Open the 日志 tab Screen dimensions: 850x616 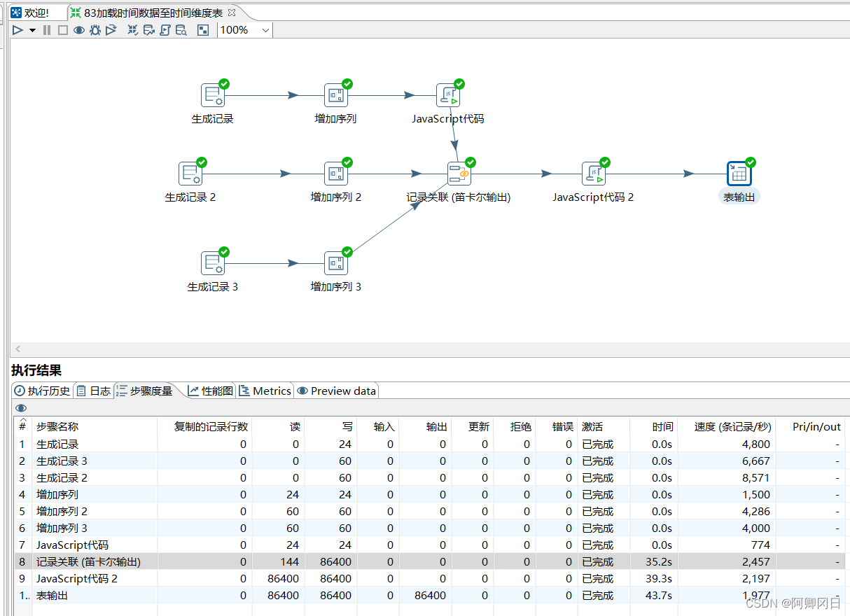[x=94, y=391]
